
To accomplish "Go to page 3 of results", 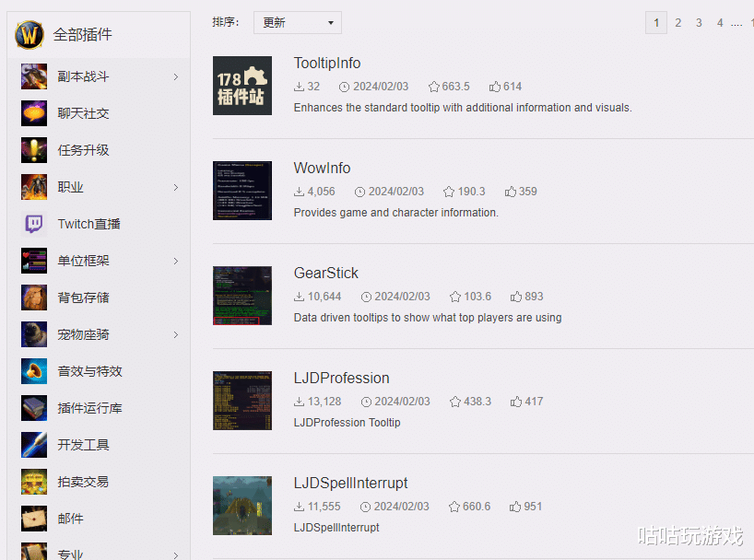I will click(x=699, y=23).
